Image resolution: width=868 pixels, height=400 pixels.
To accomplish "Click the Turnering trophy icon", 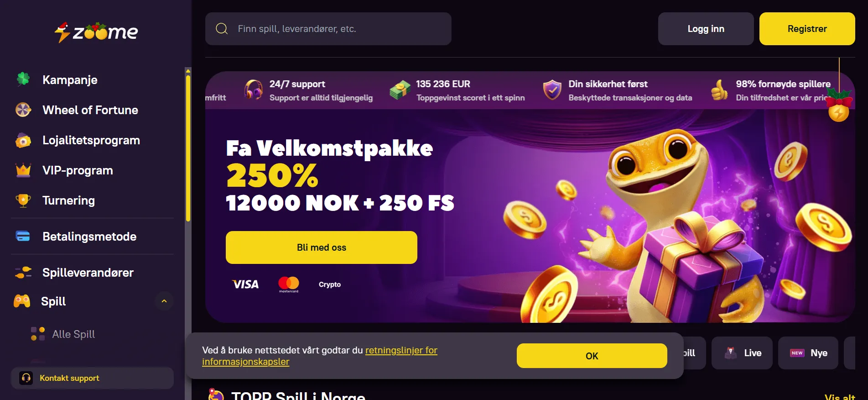I will [23, 200].
